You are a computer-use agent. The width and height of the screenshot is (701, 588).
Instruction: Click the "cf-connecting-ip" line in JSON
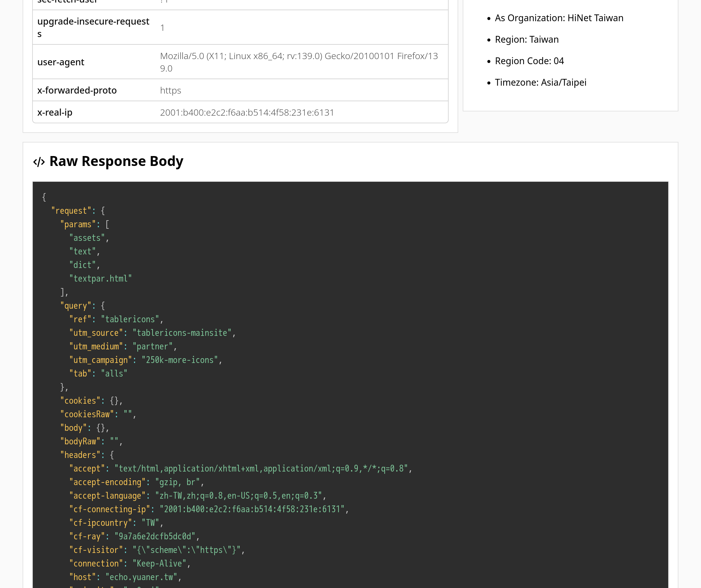coord(208,509)
